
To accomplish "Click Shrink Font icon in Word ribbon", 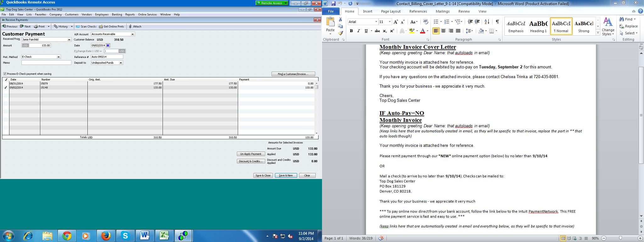I will (402, 22).
